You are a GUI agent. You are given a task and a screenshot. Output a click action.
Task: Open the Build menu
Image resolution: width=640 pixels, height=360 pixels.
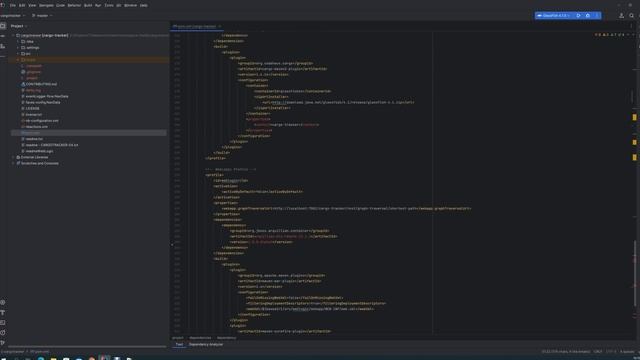coord(88,5)
